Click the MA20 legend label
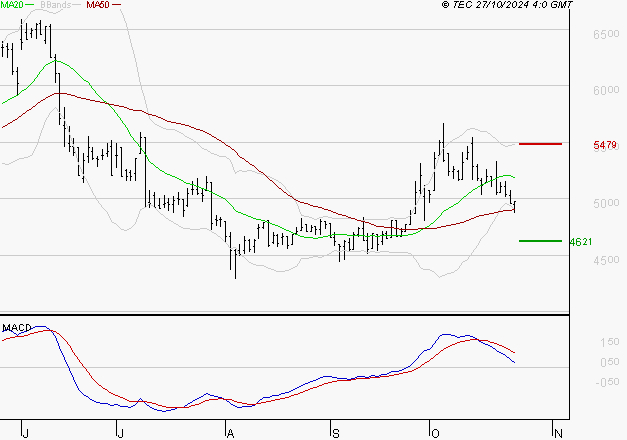The image size is (627, 440). pyautogui.click(x=11, y=5)
